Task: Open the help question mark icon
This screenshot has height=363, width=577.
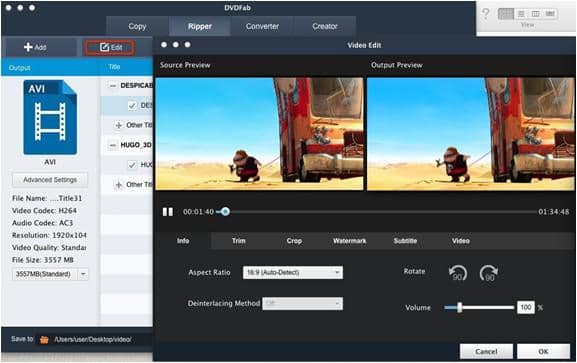Action: click(486, 14)
